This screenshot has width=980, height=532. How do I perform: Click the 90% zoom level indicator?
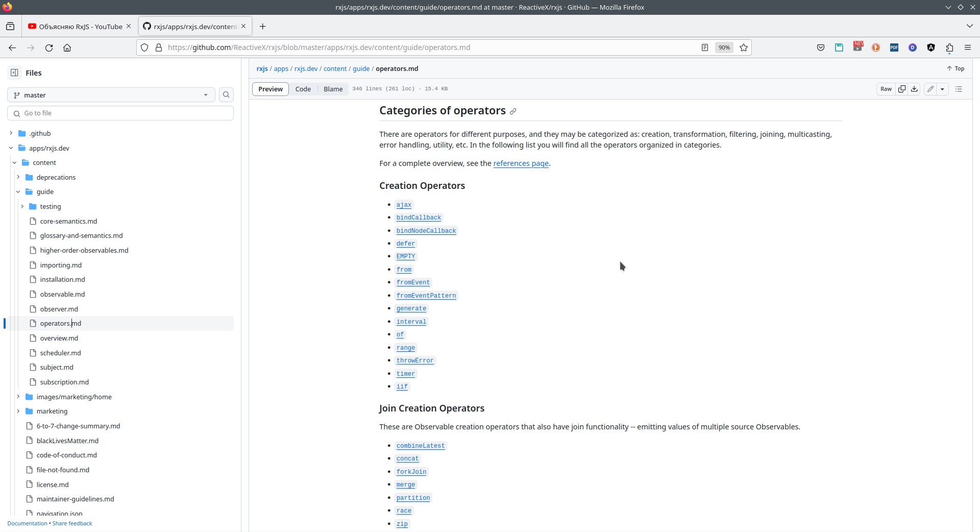tap(724, 47)
